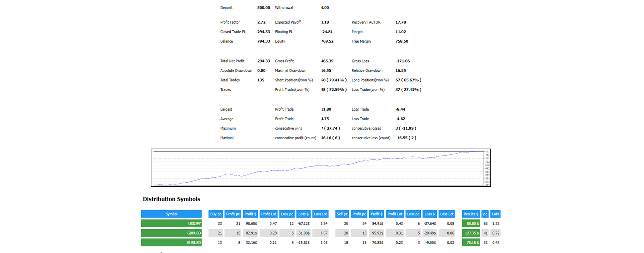The image size is (644, 253).
Task: Select consecutive losses value 3 ( -11.99 )
Action: (406, 128)
